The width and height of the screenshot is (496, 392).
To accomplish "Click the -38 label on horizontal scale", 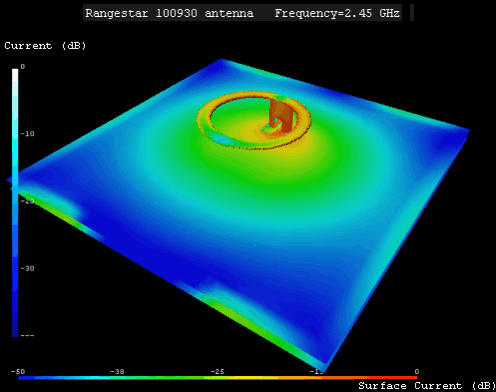I will tap(117, 371).
